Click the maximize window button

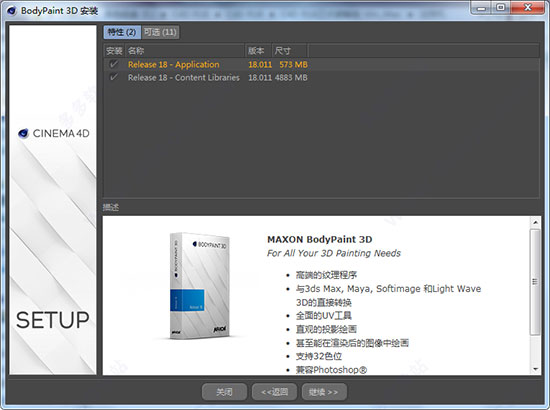coord(501,7)
